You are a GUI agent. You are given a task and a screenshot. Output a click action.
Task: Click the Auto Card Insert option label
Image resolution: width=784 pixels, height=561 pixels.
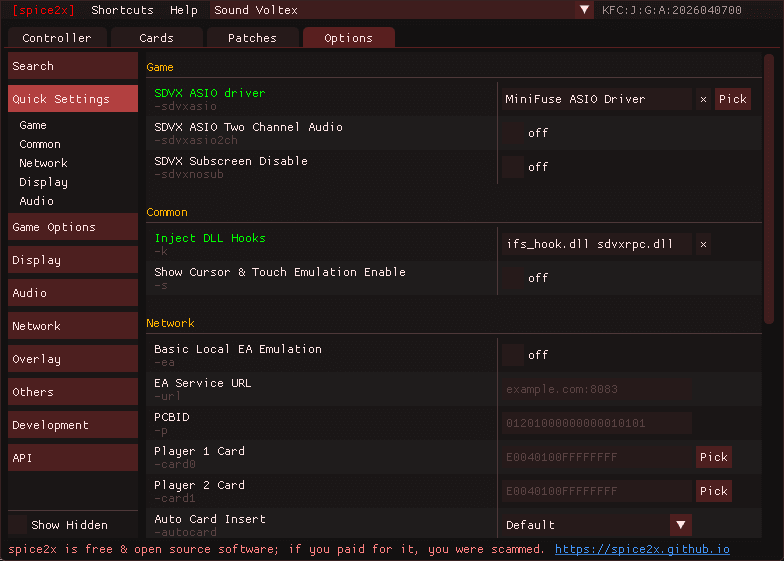click(210, 519)
